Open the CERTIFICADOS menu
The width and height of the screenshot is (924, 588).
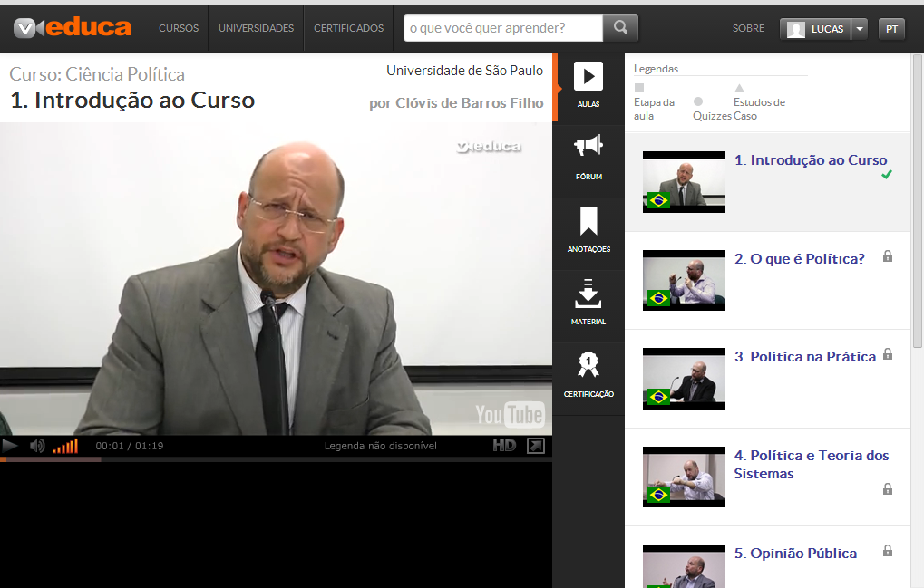click(x=348, y=28)
